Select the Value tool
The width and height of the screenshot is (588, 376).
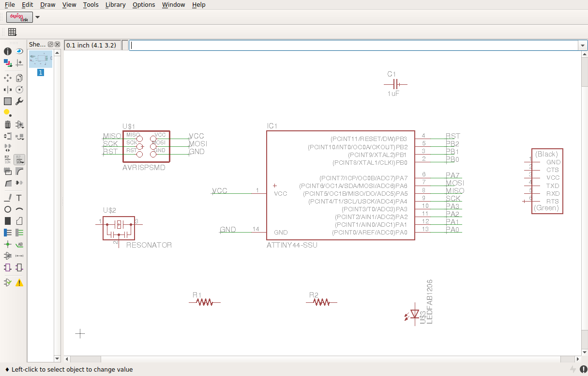pyautogui.click(x=19, y=159)
